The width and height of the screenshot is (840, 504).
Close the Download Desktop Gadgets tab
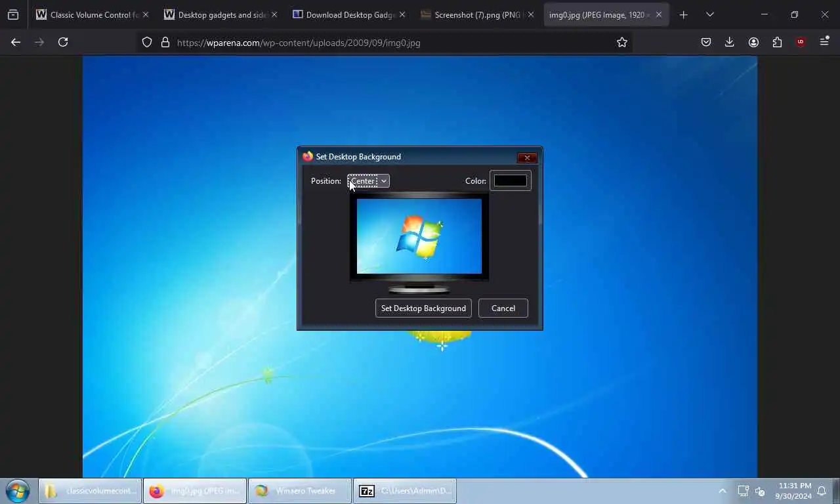(x=402, y=14)
